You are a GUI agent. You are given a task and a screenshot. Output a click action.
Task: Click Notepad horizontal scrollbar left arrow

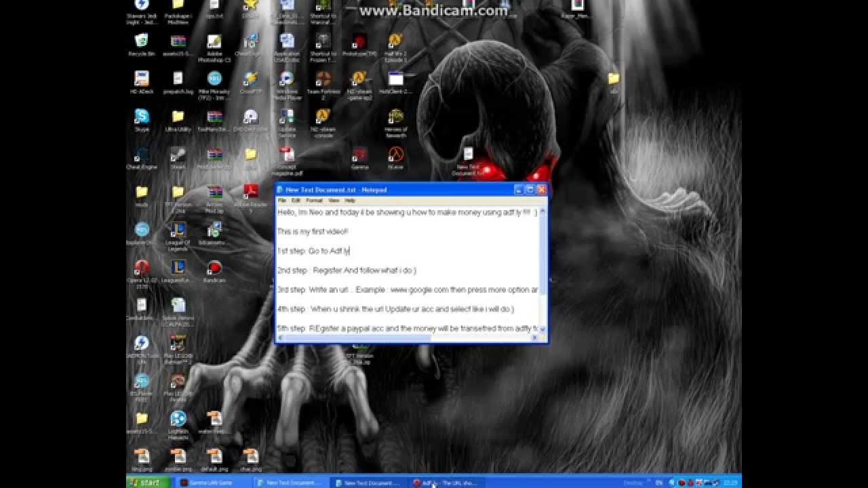pyautogui.click(x=281, y=338)
